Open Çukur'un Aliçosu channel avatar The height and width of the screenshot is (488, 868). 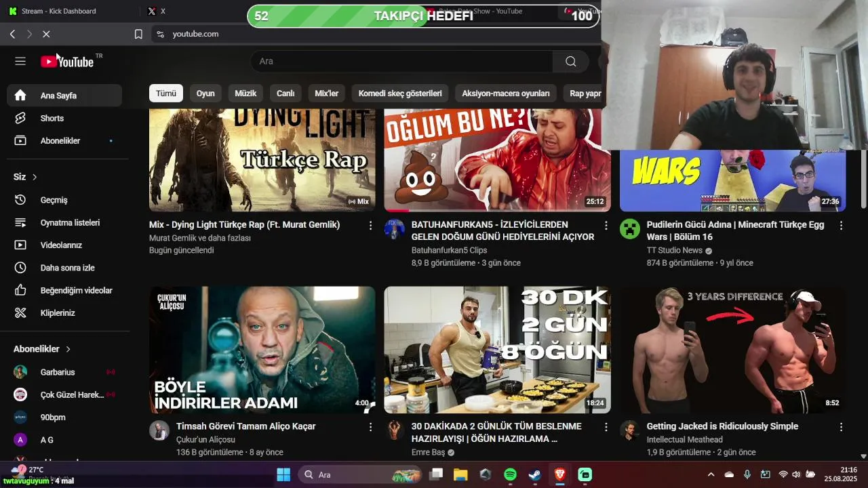tap(159, 430)
